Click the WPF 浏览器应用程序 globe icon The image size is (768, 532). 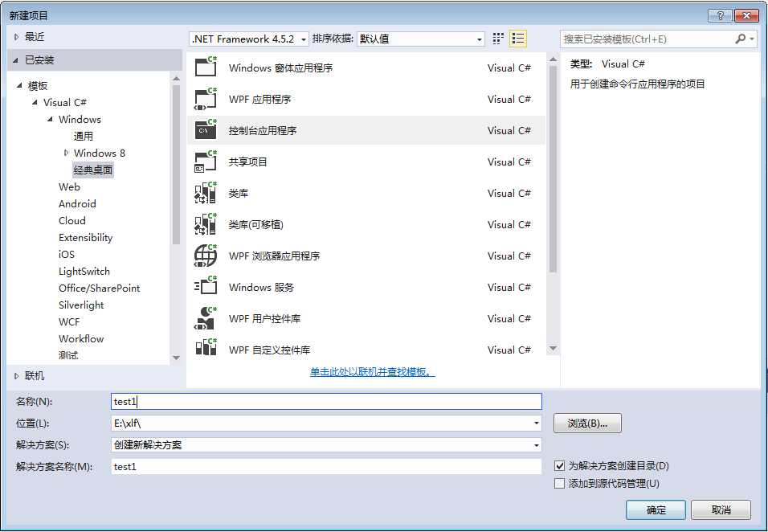(206, 256)
